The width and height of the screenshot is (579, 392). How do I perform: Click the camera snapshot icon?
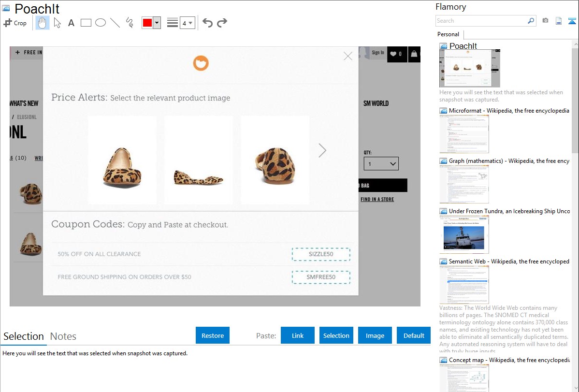click(545, 21)
